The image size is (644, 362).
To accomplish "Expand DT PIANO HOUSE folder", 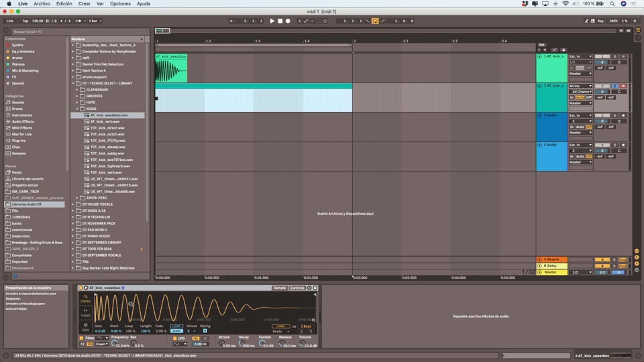I will [73, 237].
